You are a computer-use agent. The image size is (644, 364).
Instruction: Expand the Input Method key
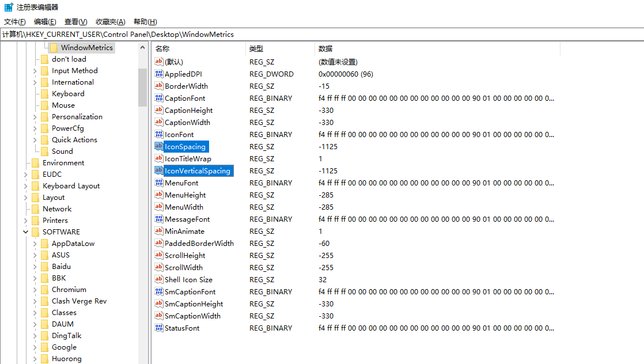35,71
